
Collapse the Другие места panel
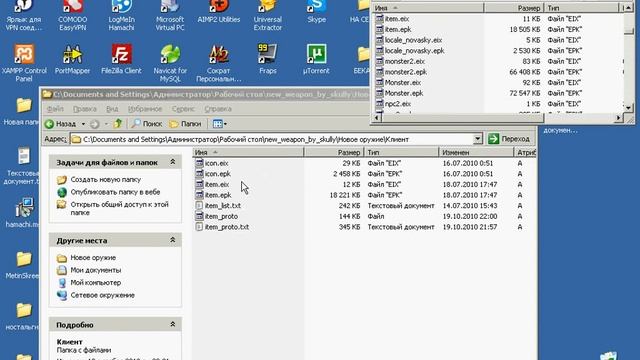pos(173,240)
